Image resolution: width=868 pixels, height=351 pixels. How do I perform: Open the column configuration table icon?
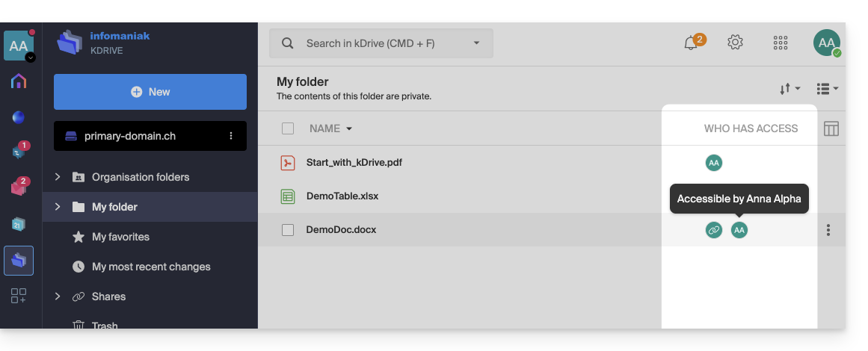[x=831, y=128]
